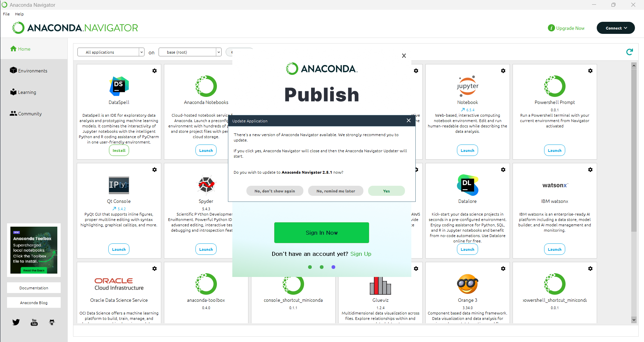This screenshot has height=342, width=644.
Task: Click the Jupyter Notebook logo
Action: click(468, 86)
